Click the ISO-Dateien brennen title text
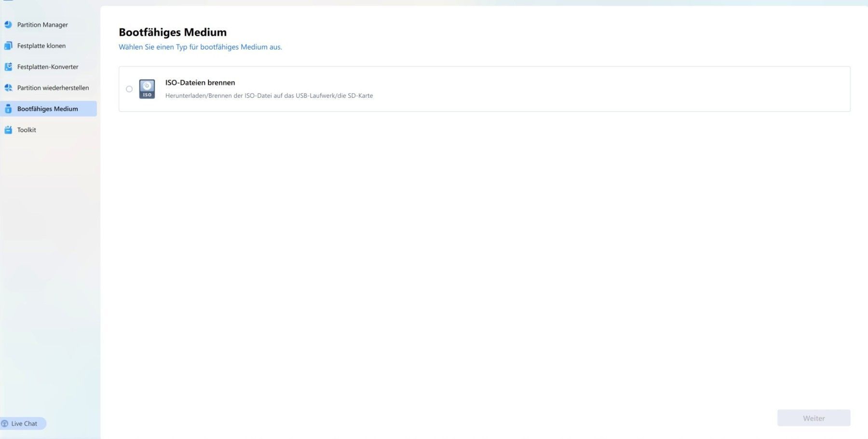The height and width of the screenshot is (439, 868). (200, 82)
